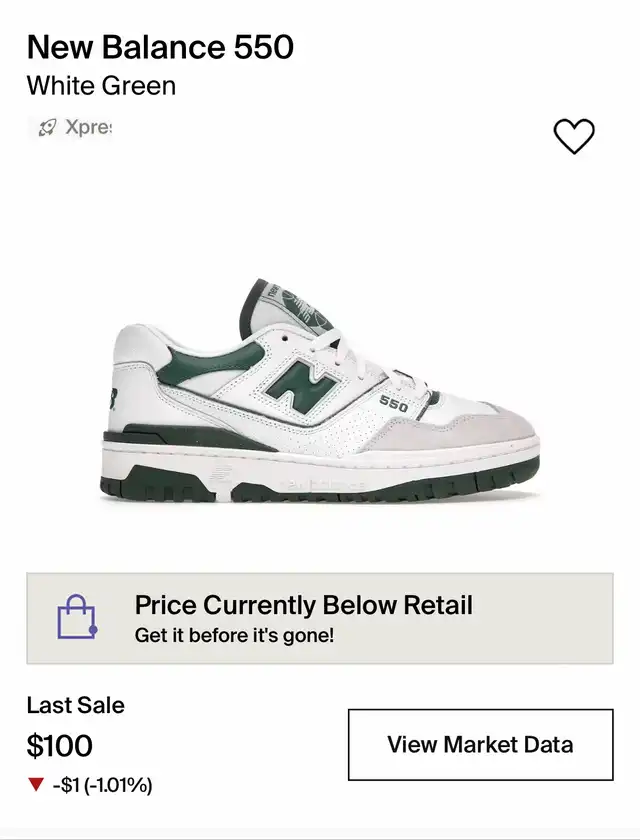Click the Last Sale label
640x840 pixels.
(x=76, y=705)
